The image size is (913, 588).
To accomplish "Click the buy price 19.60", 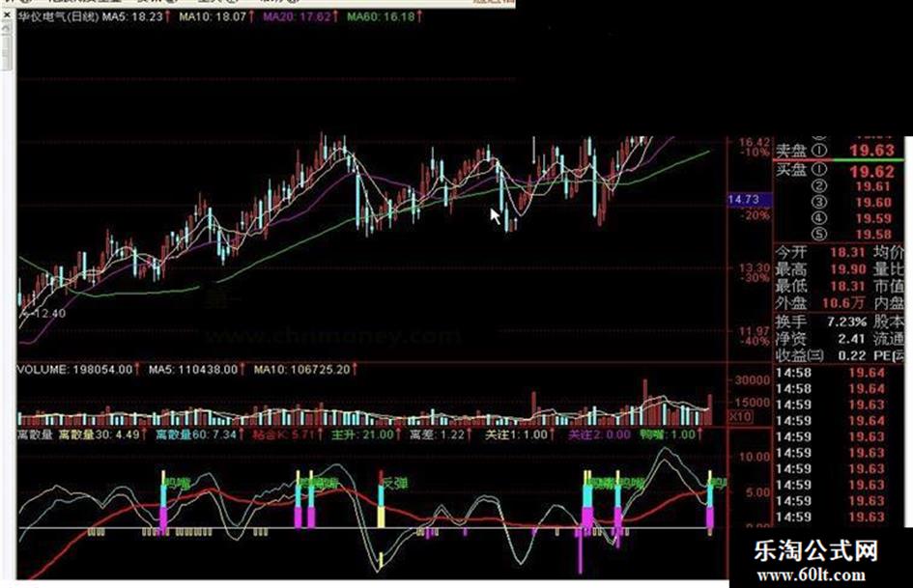I will [873, 203].
